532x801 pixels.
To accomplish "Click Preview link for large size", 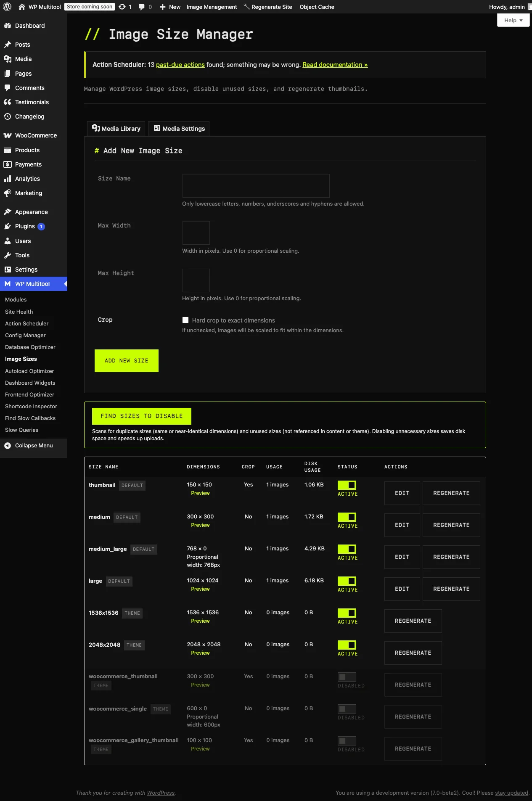I will coord(200,589).
